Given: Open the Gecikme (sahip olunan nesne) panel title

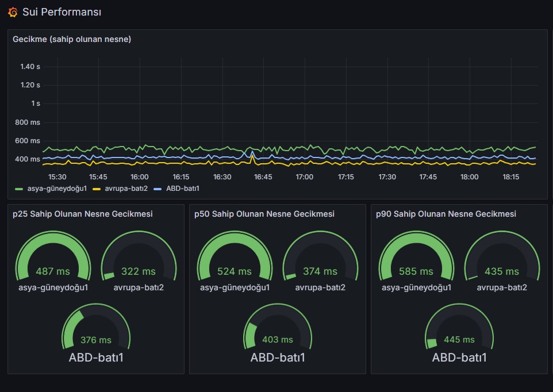Looking at the screenshot, I should (x=72, y=39).
